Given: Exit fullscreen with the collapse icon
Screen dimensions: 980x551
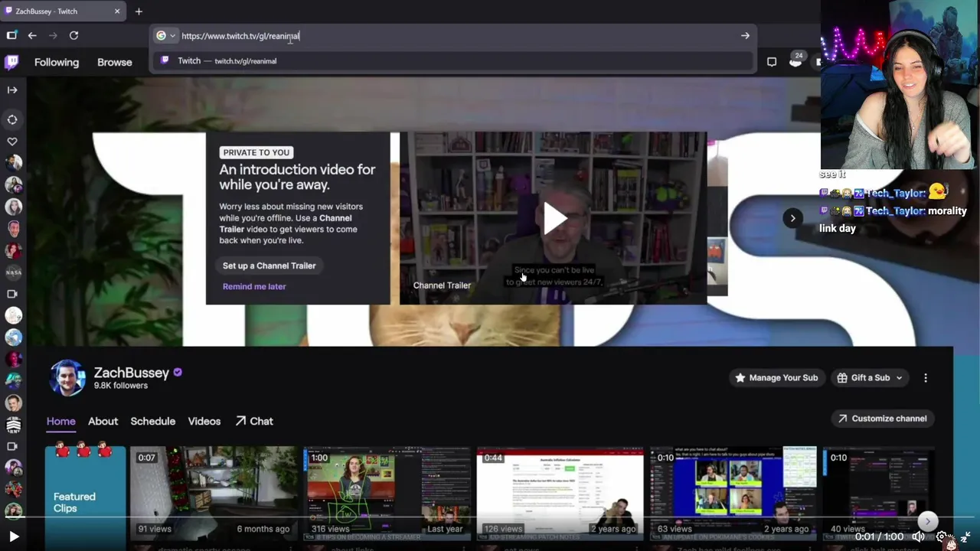Looking at the screenshot, I should (965, 537).
